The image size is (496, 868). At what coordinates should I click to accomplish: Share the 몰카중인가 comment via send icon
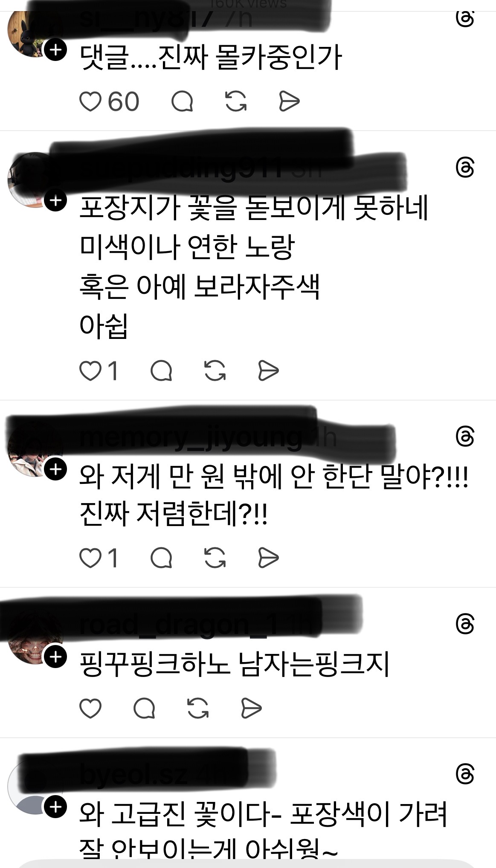pyautogui.click(x=289, y=101)
